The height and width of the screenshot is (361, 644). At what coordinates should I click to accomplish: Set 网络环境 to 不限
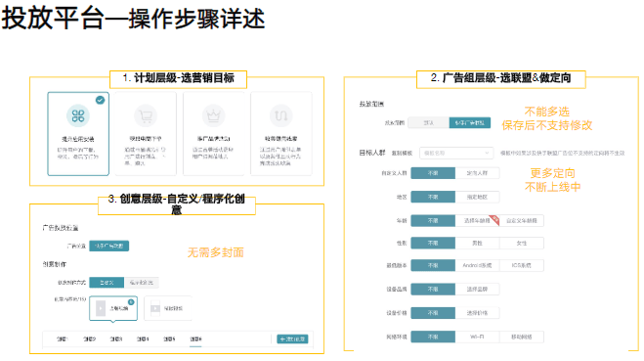tap(433, 337)
